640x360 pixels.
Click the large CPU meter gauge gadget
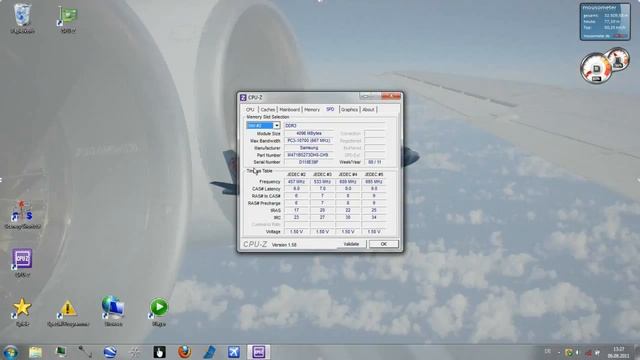pos(596,69)
